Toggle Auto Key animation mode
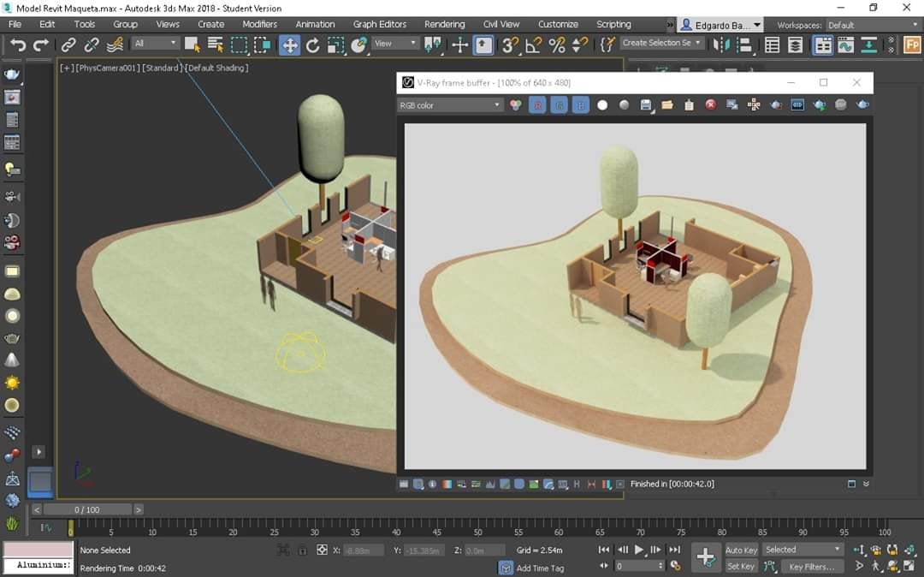The image size is (924, 577). (x=741, y=550)
